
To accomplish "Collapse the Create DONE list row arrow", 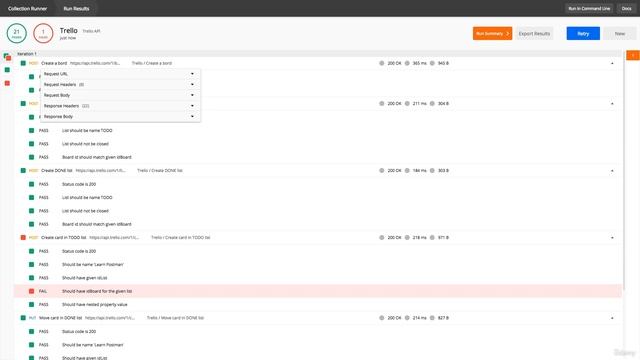I will point(612,171).
